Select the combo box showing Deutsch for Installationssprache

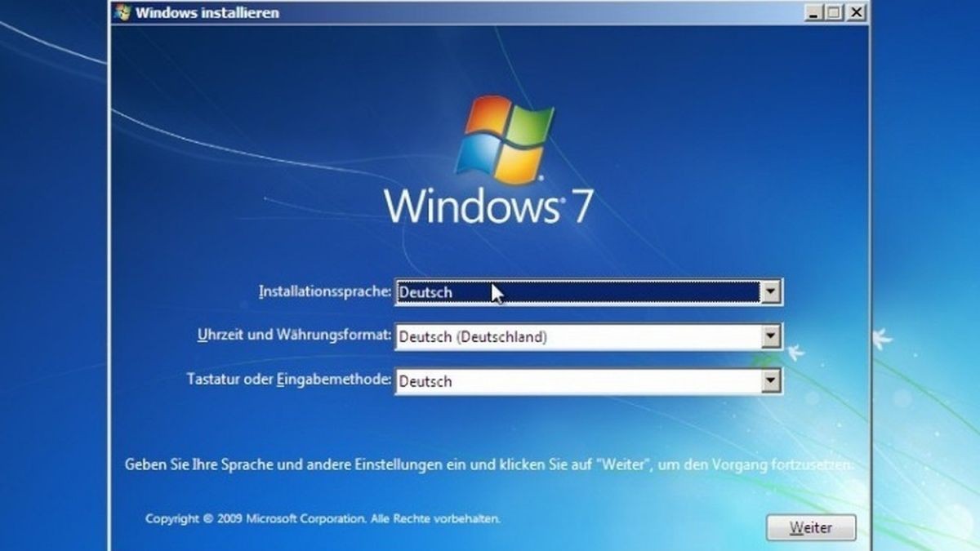click(x=572, y=291)
